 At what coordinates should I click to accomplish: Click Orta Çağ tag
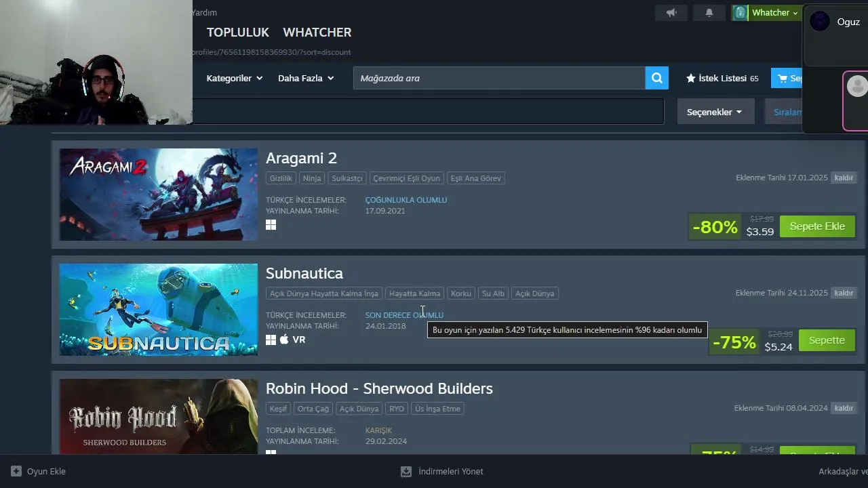[x=313, y=409]
